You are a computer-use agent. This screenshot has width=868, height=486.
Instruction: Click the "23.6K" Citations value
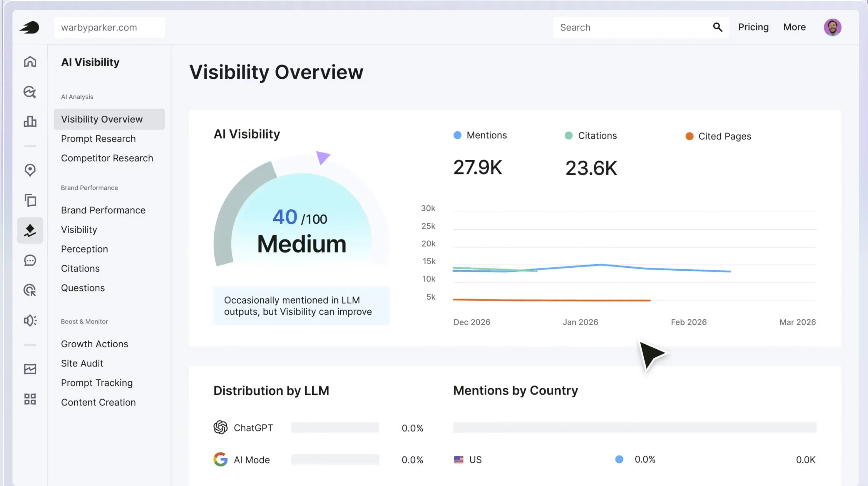click(591, 168)
